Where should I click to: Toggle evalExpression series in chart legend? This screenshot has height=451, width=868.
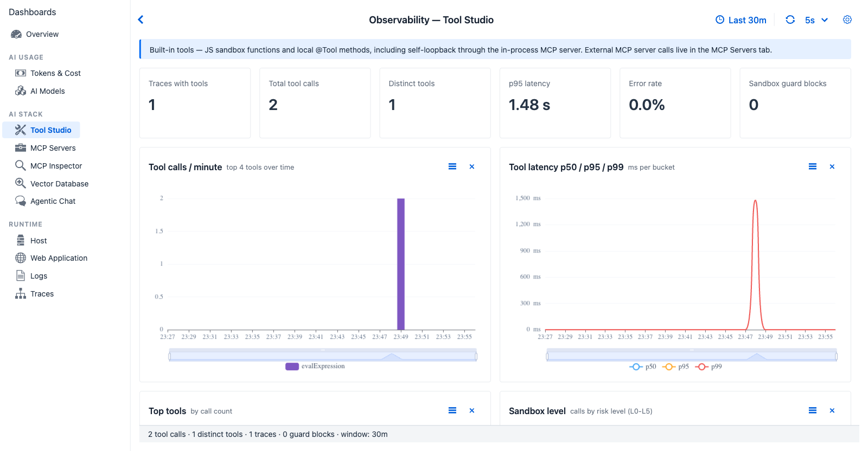coord(315,366)
